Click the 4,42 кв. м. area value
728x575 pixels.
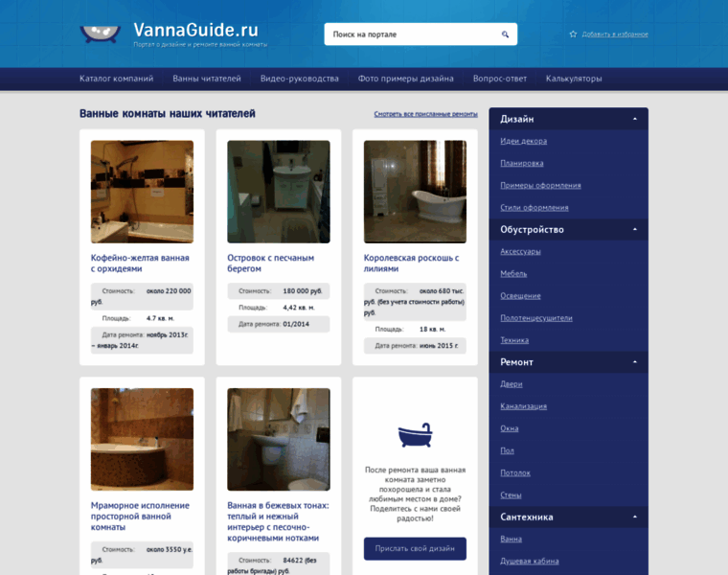(299, 308)
